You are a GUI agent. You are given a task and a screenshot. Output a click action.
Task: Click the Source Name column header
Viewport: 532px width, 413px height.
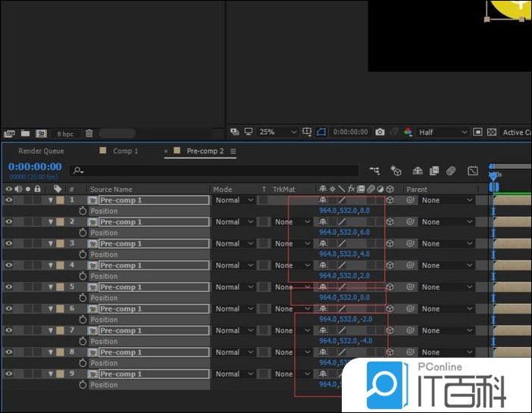111,189
